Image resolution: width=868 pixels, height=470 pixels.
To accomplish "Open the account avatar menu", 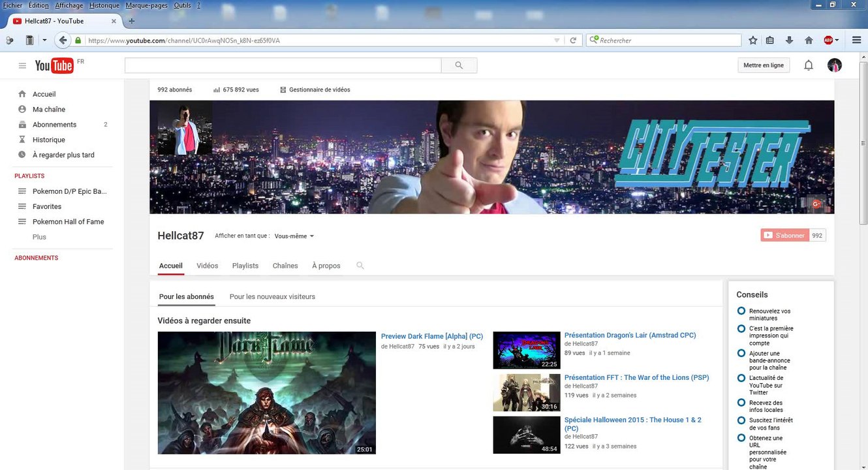I will coord(834,65).
